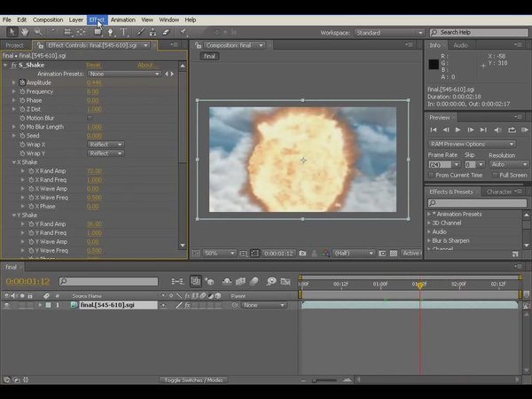Open the Workspace Standard dropdown
Screen dimensions: 532x399
click(387, 32)
